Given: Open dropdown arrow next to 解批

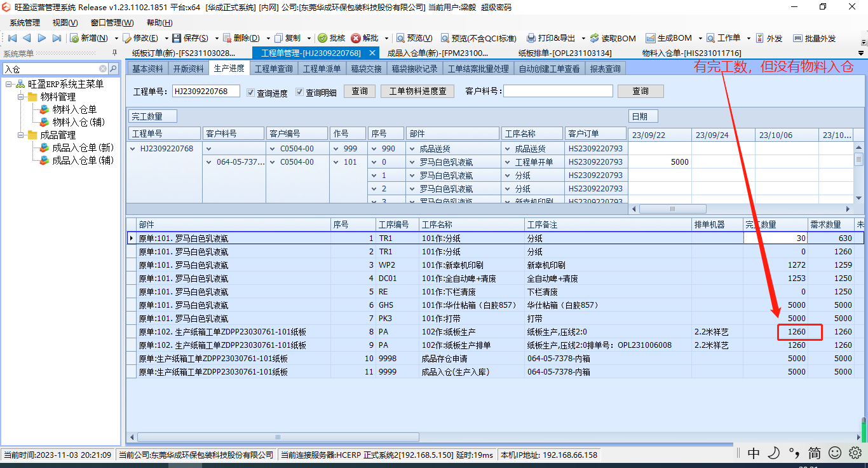Looking at the screenshot, I should (386, 38).
